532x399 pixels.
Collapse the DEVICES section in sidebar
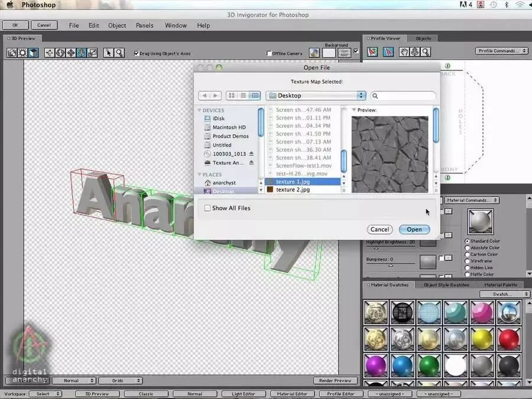[200, 111]
